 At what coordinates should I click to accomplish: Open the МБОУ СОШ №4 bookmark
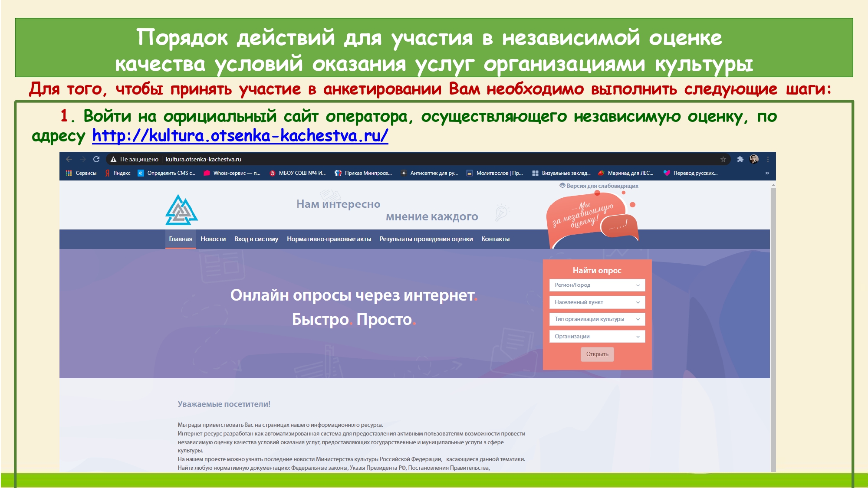[x=298, y=173]
